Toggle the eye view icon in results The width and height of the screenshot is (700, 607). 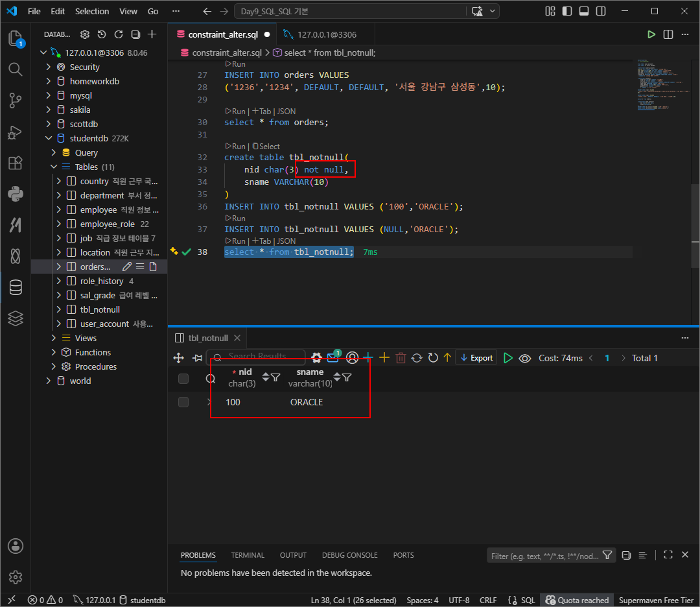click(524, 358)
